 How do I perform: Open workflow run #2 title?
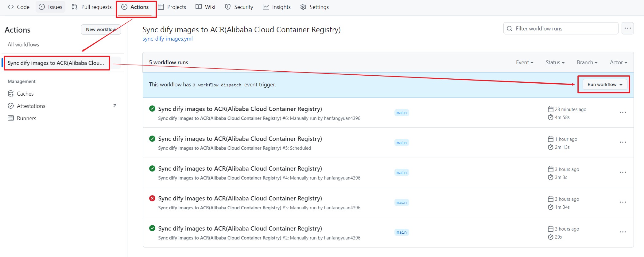click(240, 228)
